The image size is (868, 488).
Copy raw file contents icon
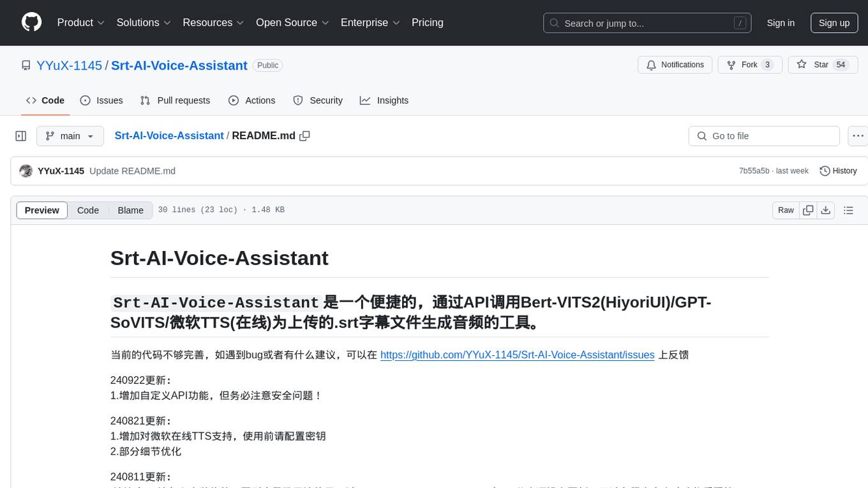coord(808,210)
